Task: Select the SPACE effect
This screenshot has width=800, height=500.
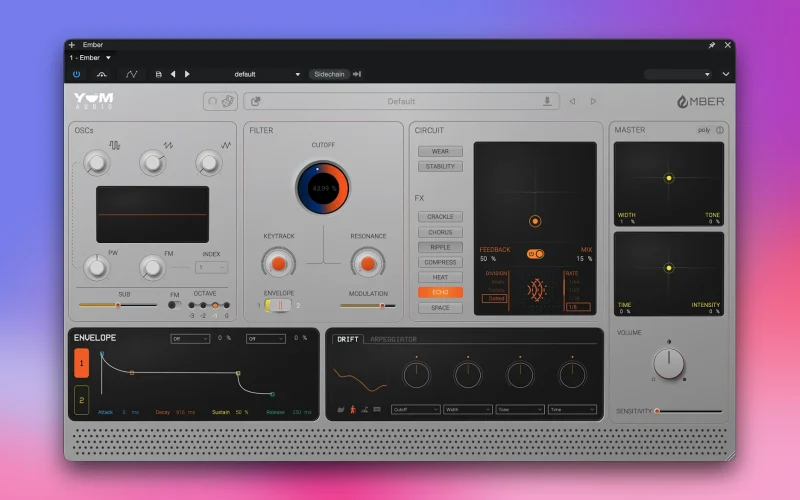Action: [440, 308]
